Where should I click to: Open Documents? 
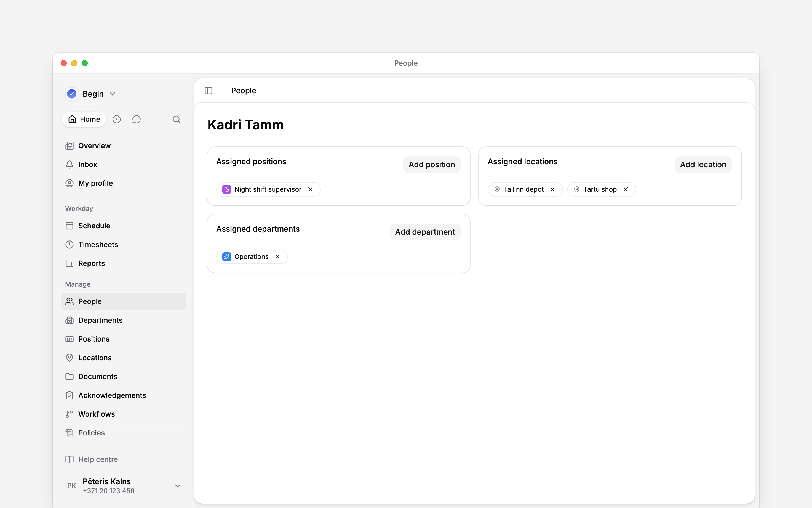tap(124, 377)
